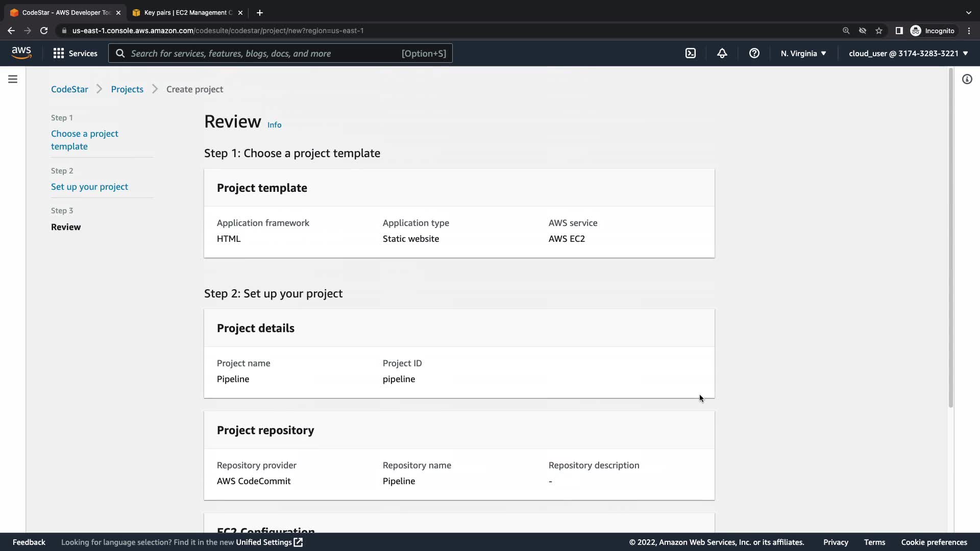Open the notifications bell
This screenshot has height=551, width=980.
722,53
